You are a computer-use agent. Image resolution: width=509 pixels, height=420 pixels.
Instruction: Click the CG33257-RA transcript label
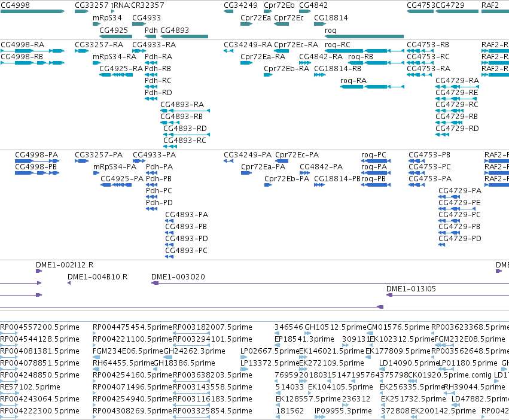point(99,44)
